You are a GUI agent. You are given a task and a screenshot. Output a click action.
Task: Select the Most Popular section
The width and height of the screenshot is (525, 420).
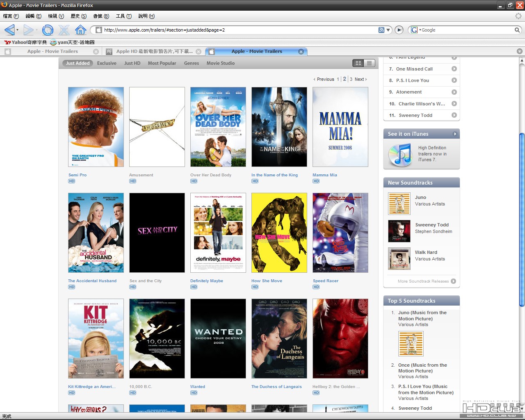tap(162, 63)
